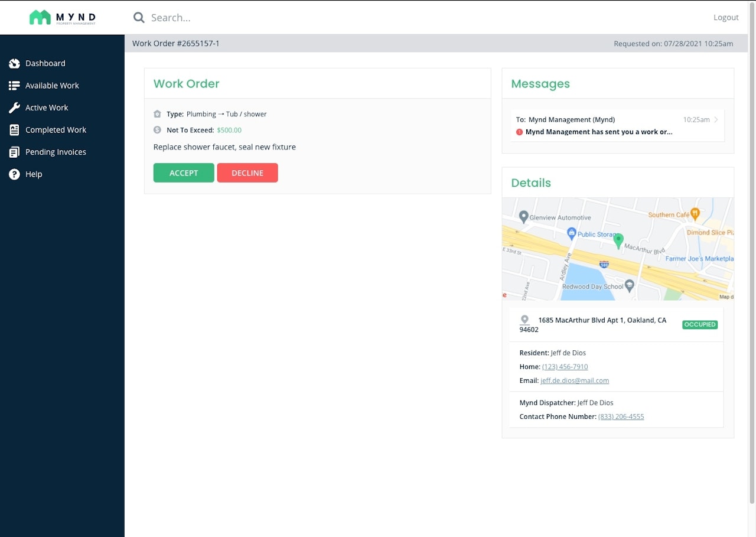Click the Active Work wrench icon
Viewport: 756px width, 537px height.
pyautogui.click(x=14, y=108)
